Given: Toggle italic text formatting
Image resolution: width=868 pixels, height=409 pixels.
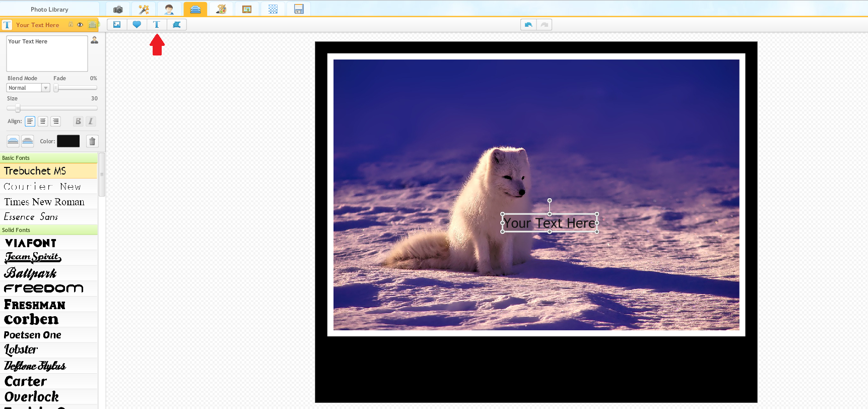Looking at the screenshot, I should pyautogui.click(x=91, y=121).
